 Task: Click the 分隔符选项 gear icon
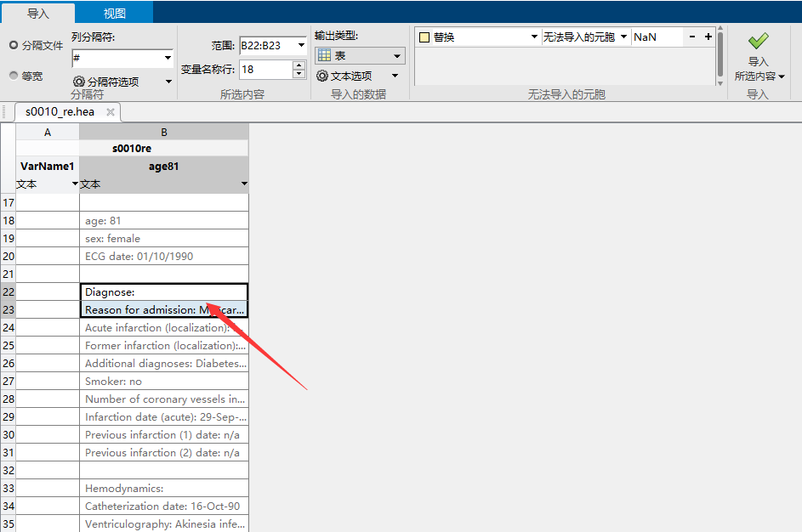point(79,82)
